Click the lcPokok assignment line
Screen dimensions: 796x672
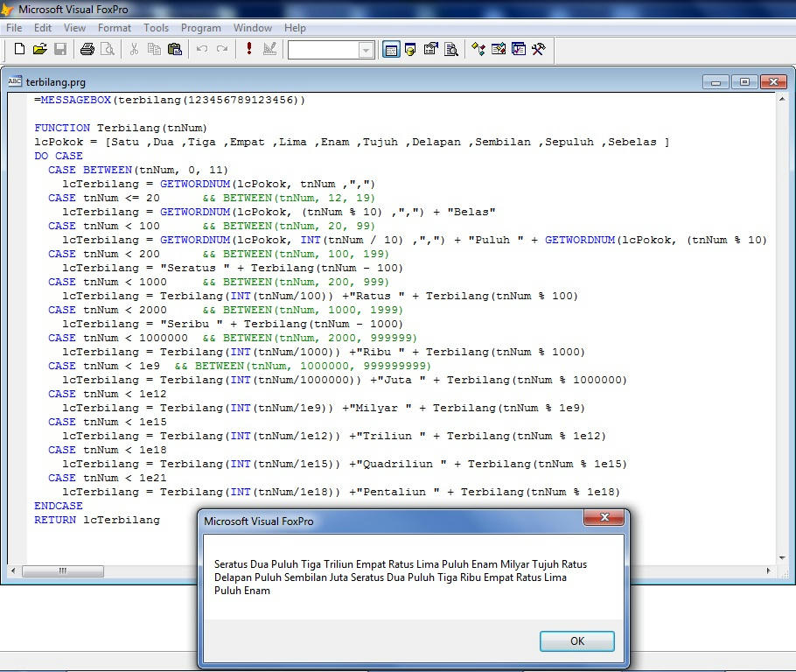(x=352, y=143)
